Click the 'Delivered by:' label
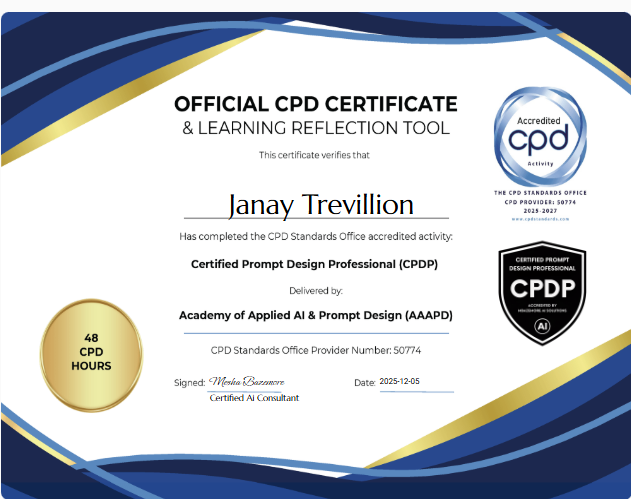The width and height of the screenshot is (631, 499). 316,291
